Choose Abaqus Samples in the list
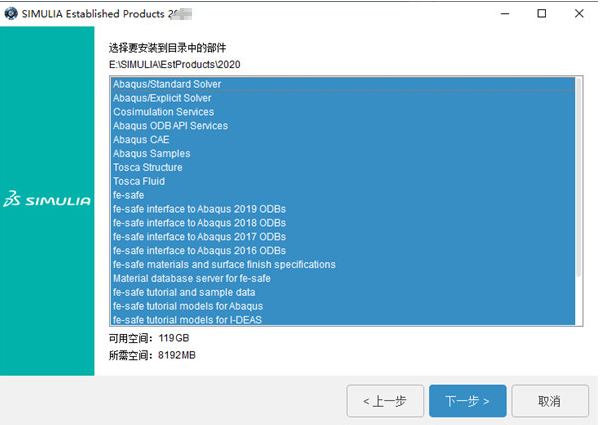 tap(343, 153)
